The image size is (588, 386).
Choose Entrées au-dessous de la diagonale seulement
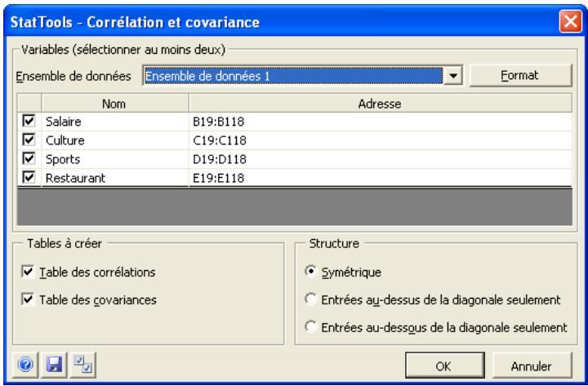(311, 326)
